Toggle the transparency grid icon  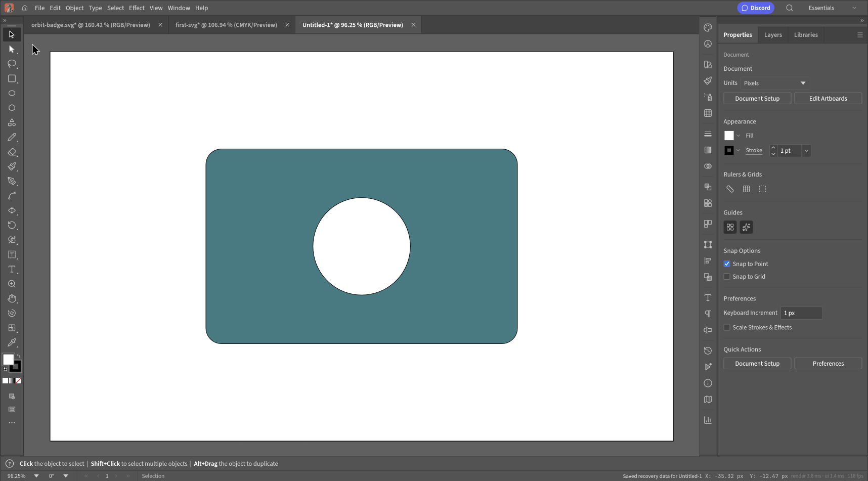point(762,189)
